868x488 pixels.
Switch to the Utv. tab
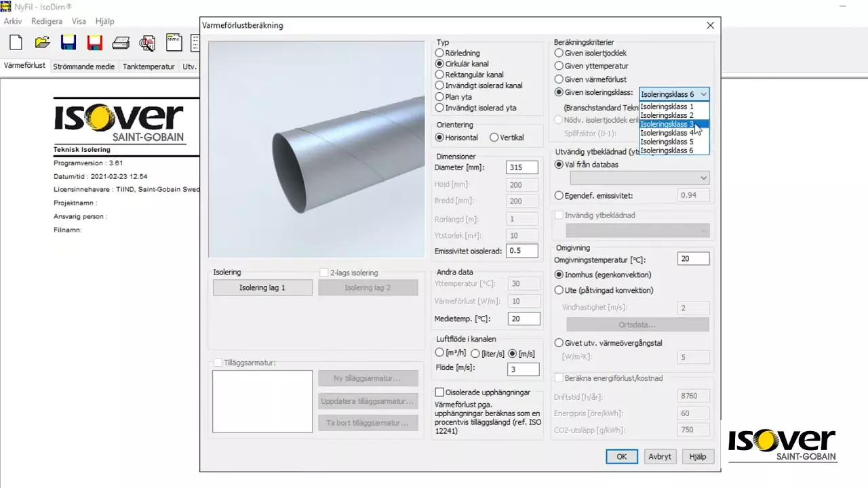tap(189, 66)
